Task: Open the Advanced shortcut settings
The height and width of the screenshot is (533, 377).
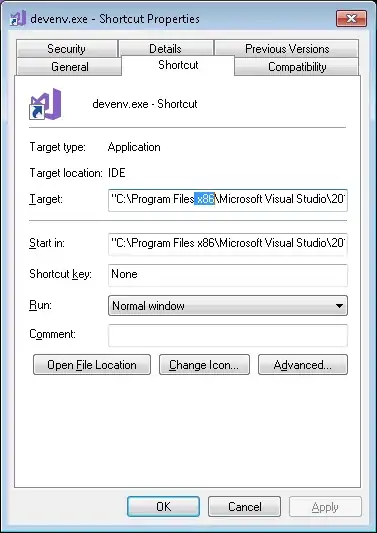Action: click(x=303, y=365)
